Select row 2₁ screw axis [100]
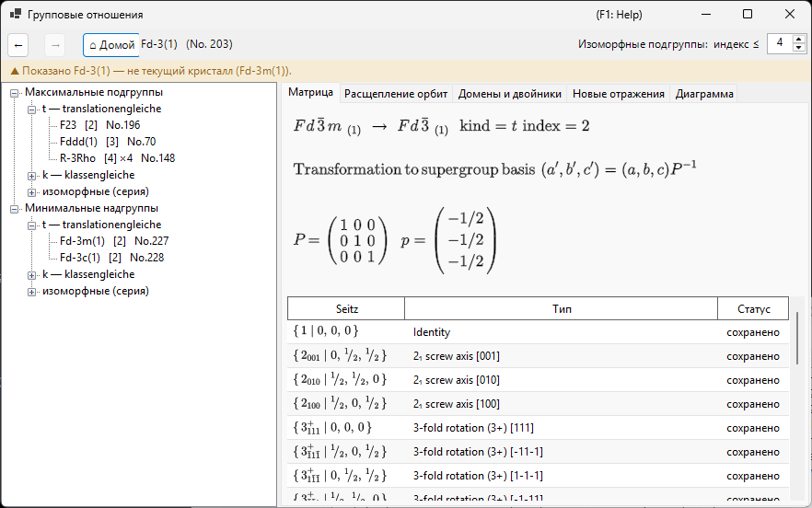Screen dimensions: 812x508 click(x=538, y=403)
